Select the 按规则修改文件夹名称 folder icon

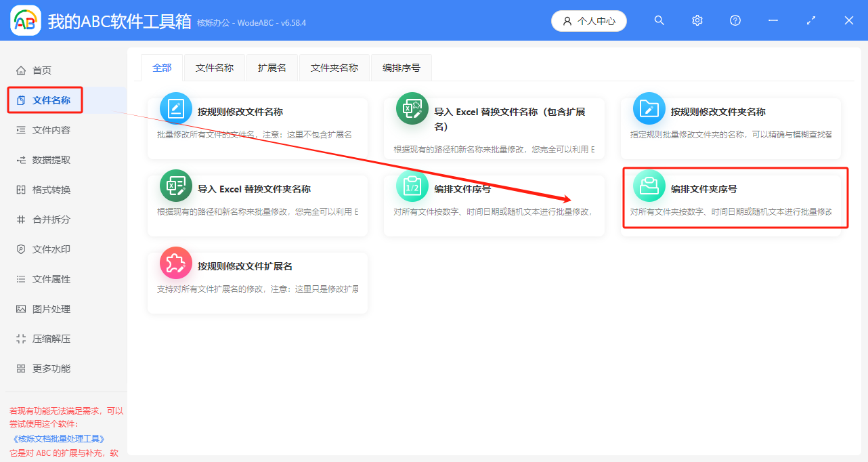(649, 109)
